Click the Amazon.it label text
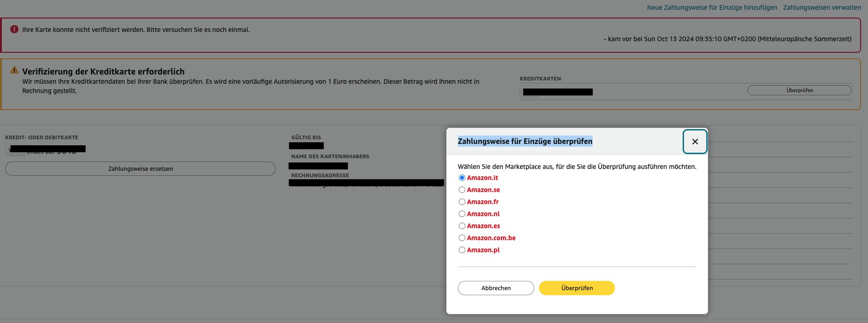This screenshot has height=323, width=868. coord(482,178)
